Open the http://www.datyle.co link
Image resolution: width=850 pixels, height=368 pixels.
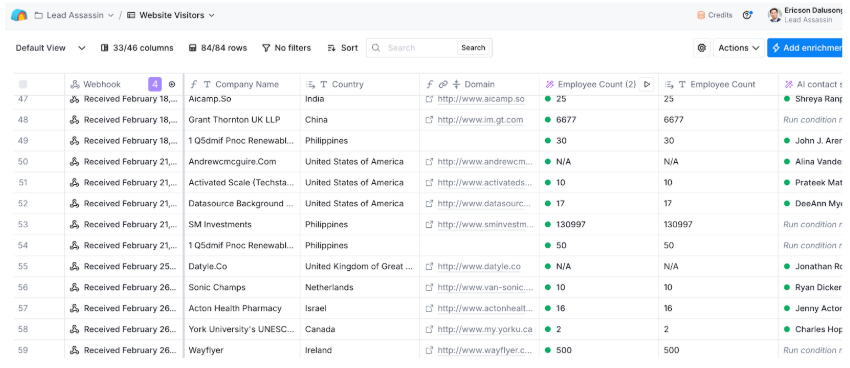(x=479, y=267)
